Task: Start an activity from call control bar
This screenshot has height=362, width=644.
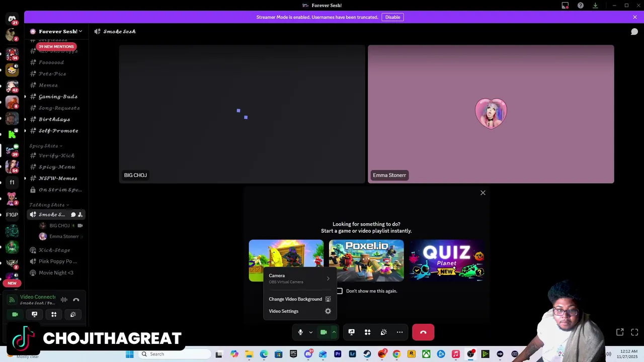Action: tap(367, 332)
